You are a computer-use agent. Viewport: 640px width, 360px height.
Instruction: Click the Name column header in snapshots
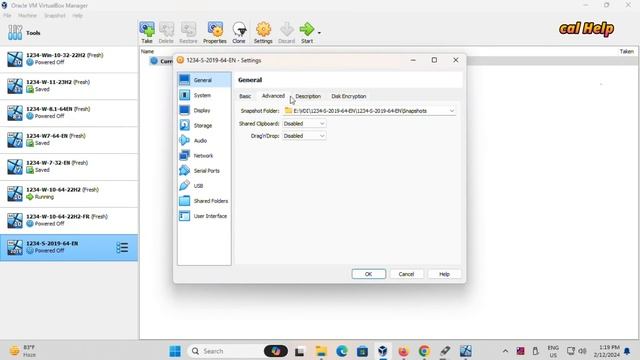click(x=147, y=51)
